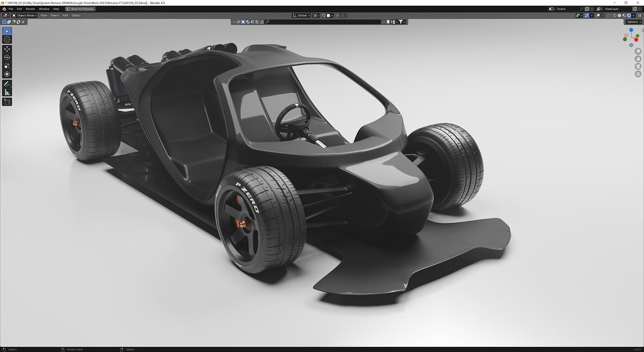Click the Back to Previous button
644x352 pixels.
(x=80, y=9)
